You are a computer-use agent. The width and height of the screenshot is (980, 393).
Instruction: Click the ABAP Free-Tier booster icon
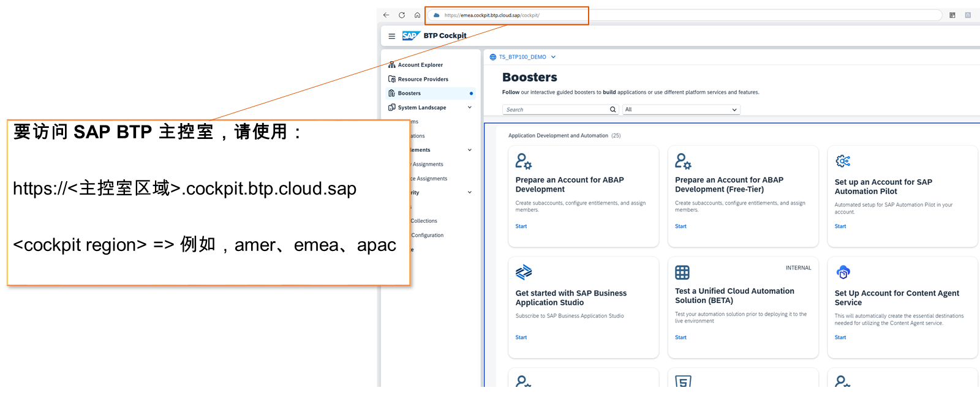point(683,161)
